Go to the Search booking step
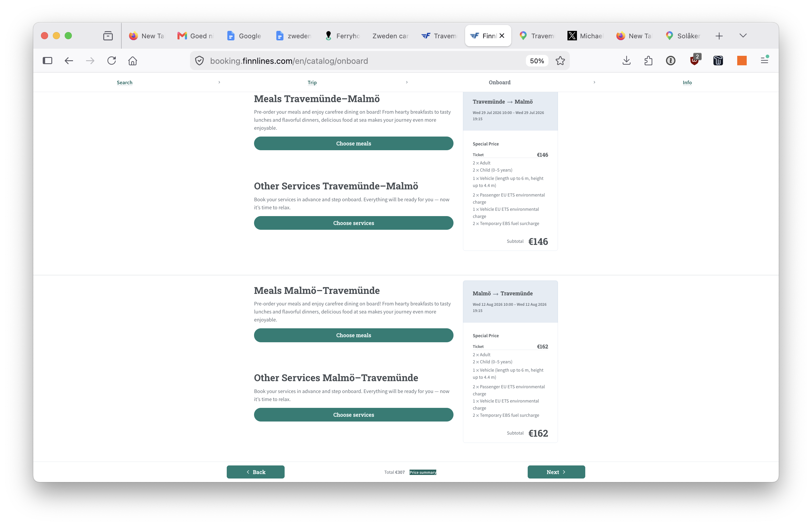Viewport: 812px width, 526px height. pos(125,83)
